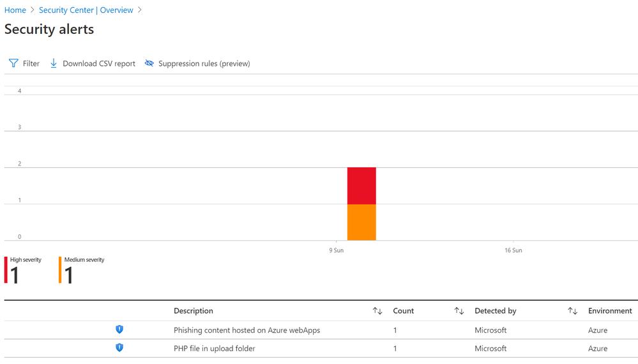Image resolution: width=638 pixels, height=364 pixels.
Task: Click the red High severity bar segment
Action: pyautogui.click(x=361, y=186)
